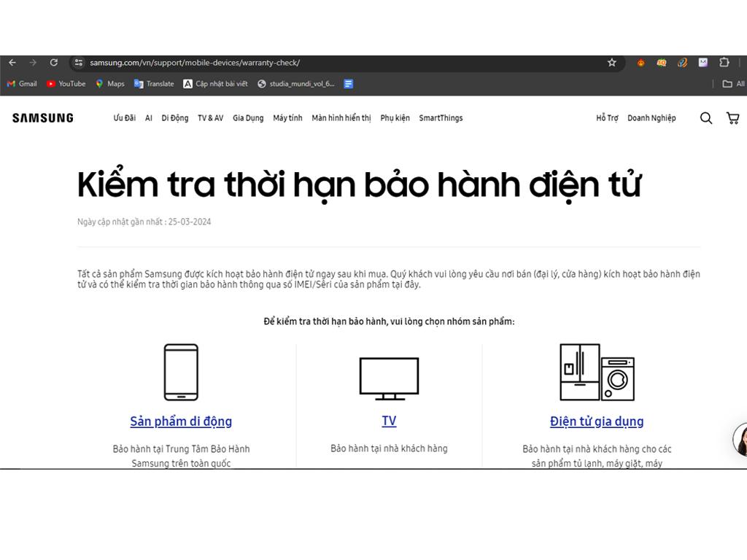
Task: Open the Di Động menu
Action: pyautogui.click(x=174, y=118)
